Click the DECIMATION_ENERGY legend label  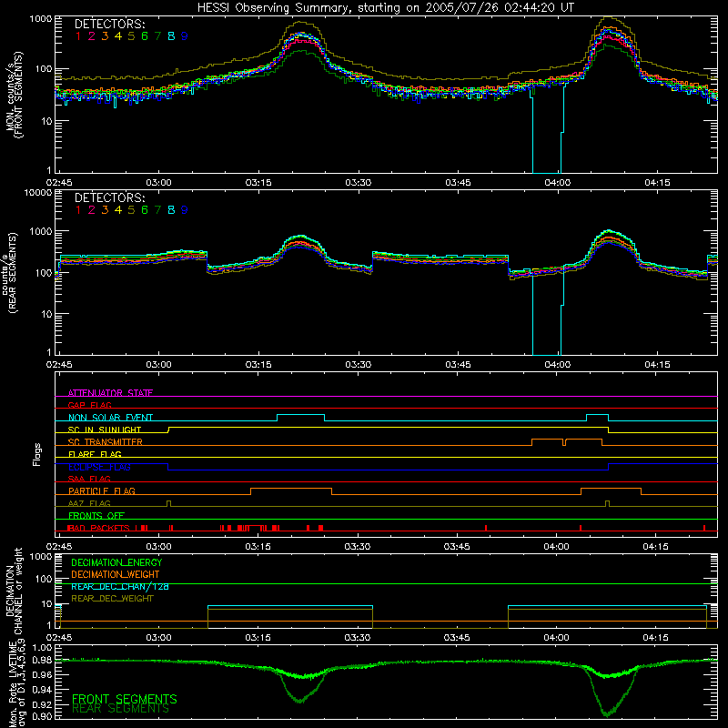coord(116,562)
